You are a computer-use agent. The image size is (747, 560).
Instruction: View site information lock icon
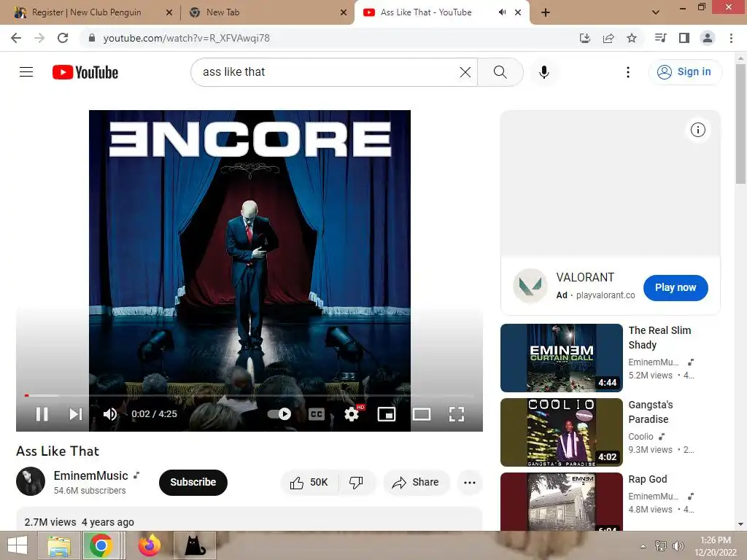pyautogui.click(x=92, y=38)
